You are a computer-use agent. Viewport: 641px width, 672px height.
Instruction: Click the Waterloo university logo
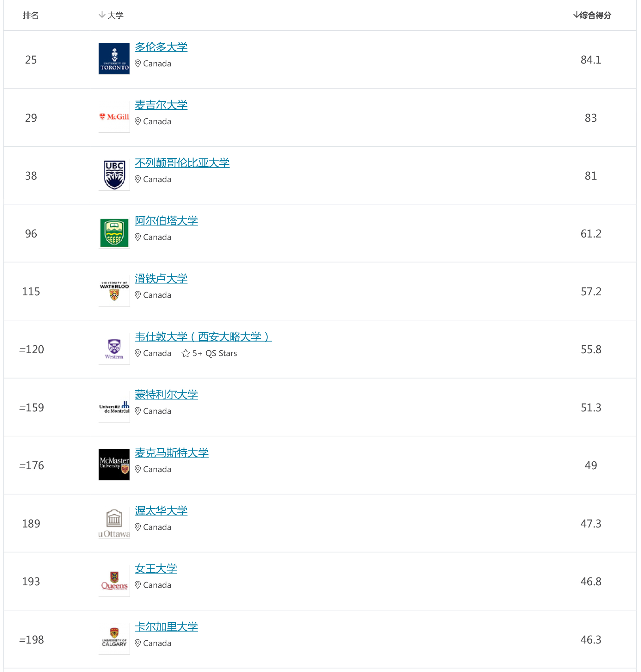[x=114, y=291]
